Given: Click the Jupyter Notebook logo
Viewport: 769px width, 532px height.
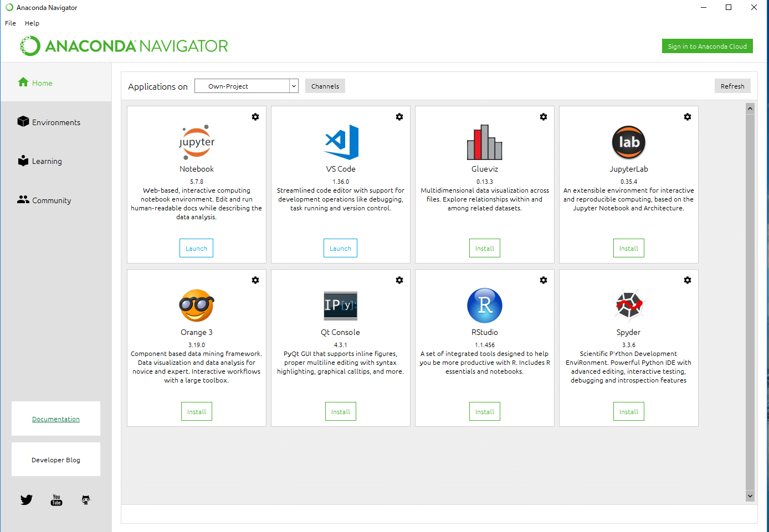Looking at the screenshot, I should (x=197, y=142).
